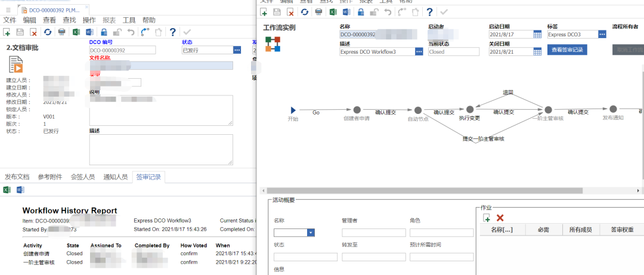The width and height of the screenshot is (644, 275).
Task: Click 管理者 field in 活动概要
Action: coord(374,233)
